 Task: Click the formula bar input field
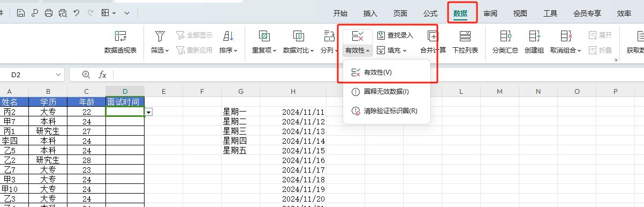pyautogui.click(x=377, y=75)
